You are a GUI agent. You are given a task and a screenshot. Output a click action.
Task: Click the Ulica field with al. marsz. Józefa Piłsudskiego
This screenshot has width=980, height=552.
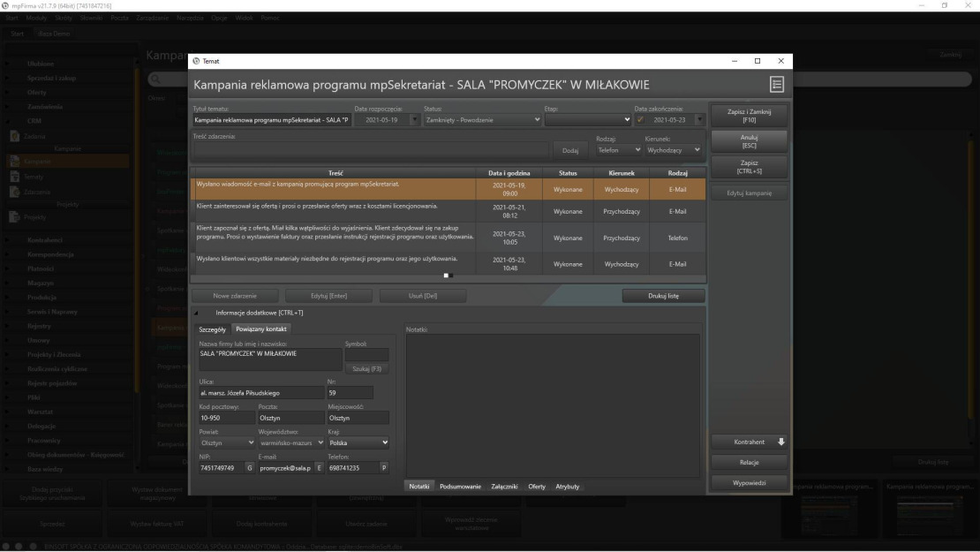click(261, 393)
